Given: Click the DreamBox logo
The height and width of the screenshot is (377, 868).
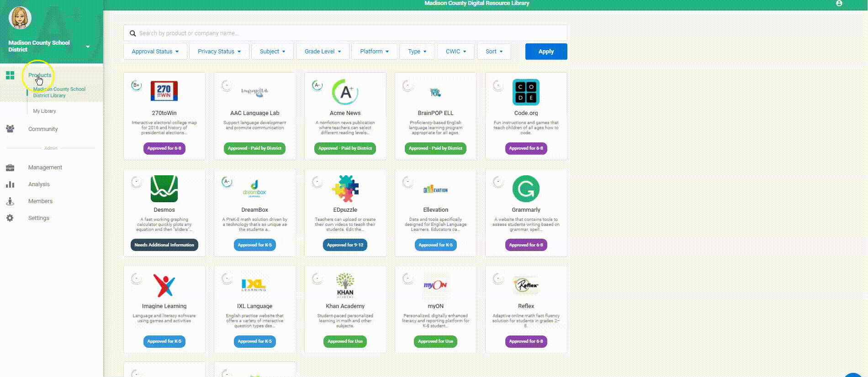Looking at the screenshot, I should point(254,188).
